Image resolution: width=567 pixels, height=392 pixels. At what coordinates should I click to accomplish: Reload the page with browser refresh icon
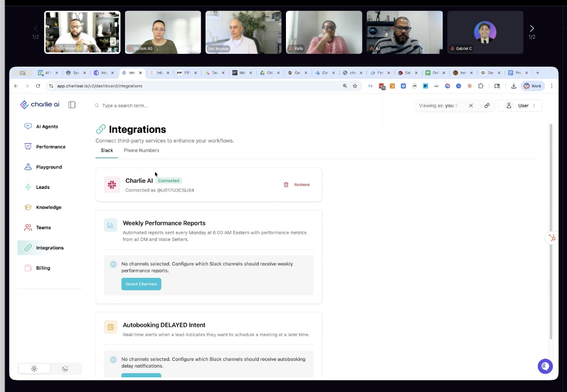38,86
